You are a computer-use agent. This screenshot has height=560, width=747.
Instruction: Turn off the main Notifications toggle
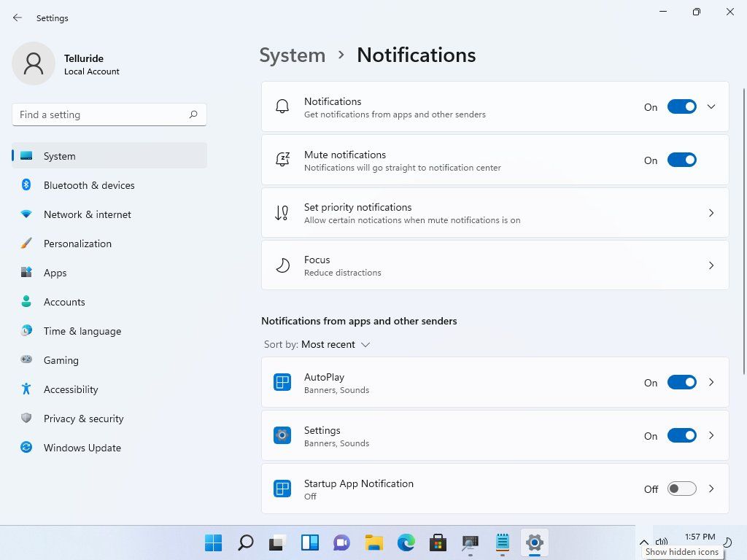pos(681,106)
